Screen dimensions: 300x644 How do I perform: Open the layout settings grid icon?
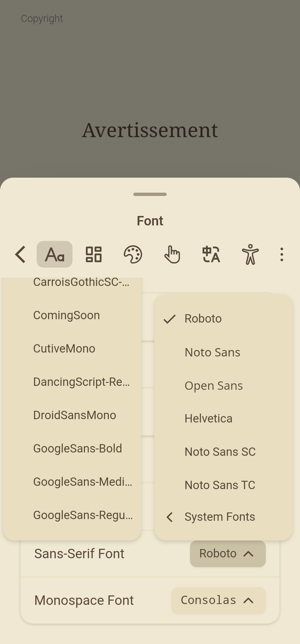pos(94,254)
